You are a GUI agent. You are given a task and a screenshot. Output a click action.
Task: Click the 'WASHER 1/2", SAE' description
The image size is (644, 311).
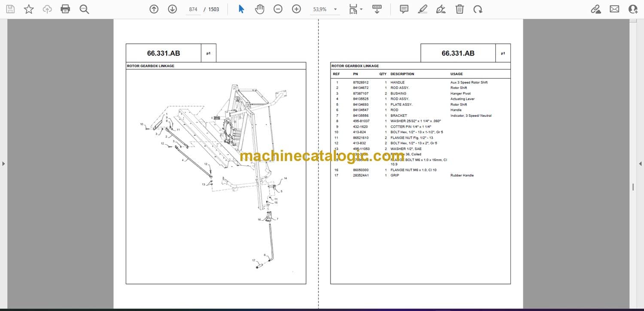click(406, 149)
